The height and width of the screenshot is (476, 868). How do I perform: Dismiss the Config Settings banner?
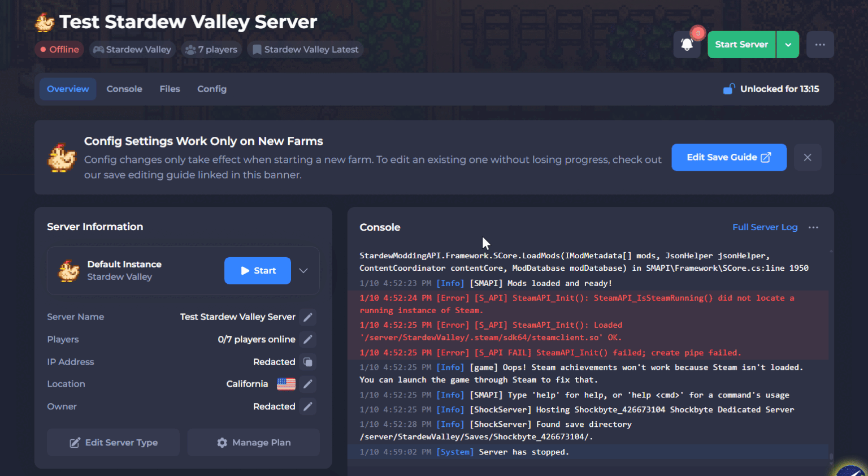pyautogui.click(x=808, y=157)
